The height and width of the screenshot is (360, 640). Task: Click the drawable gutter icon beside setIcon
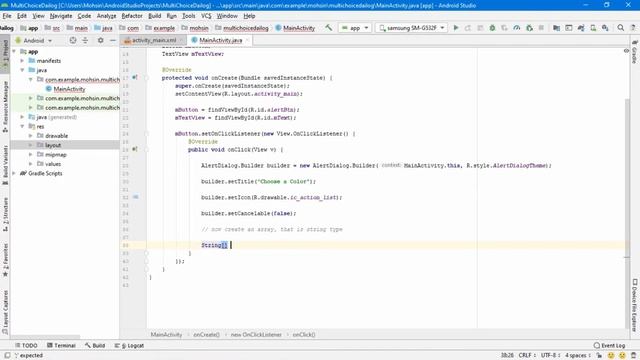[x=136, y=197]
